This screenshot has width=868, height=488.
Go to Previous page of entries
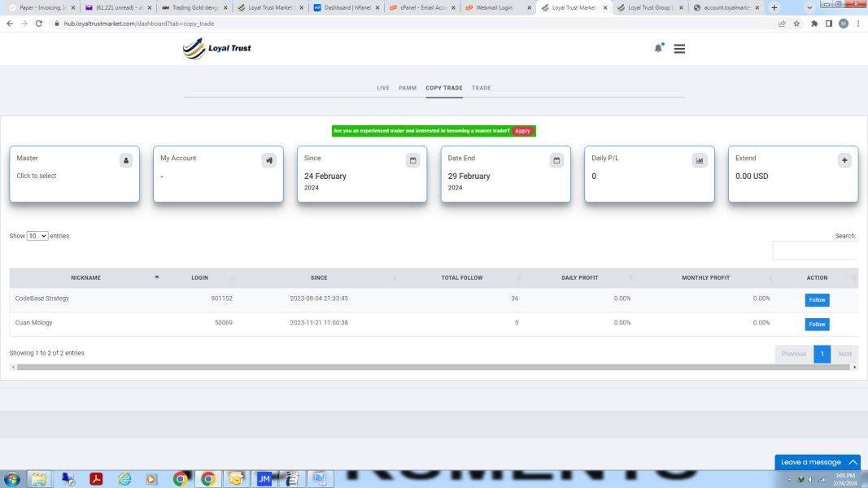[794, 354]
